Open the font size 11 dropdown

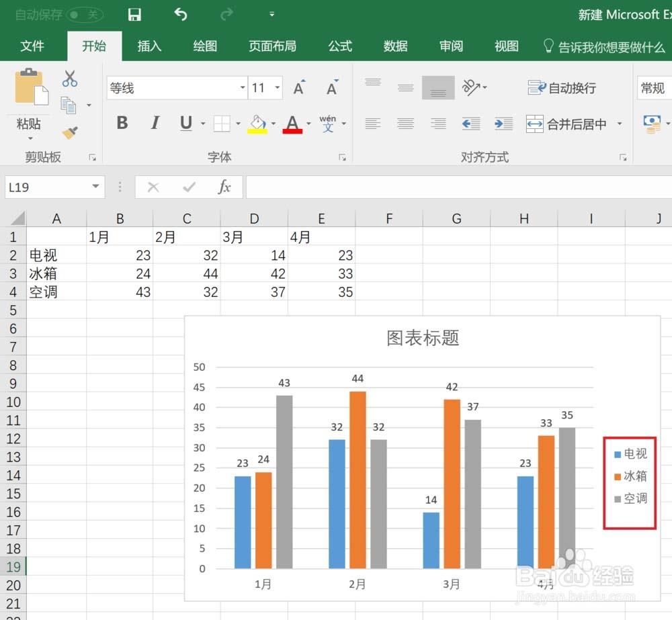point(278,87)
